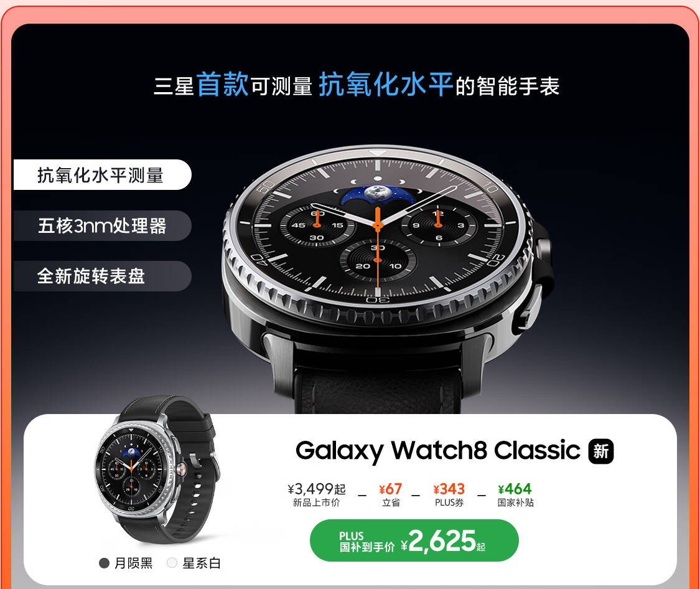Select the 抗氧化水平测量 feature tab
This screenshot has width=700, height=589.
pos(102,174)
